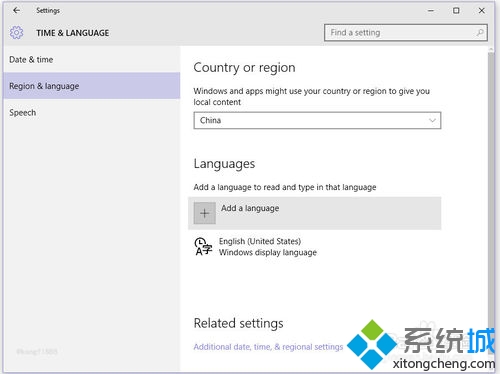Click the Settings gear icon
This screenshot has height=374, width=500.
[x=16, y=33]
